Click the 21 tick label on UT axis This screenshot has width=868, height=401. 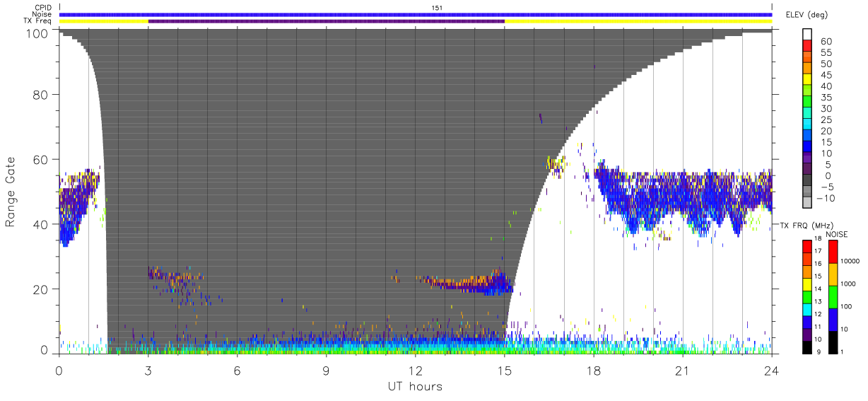pos(683,371)
